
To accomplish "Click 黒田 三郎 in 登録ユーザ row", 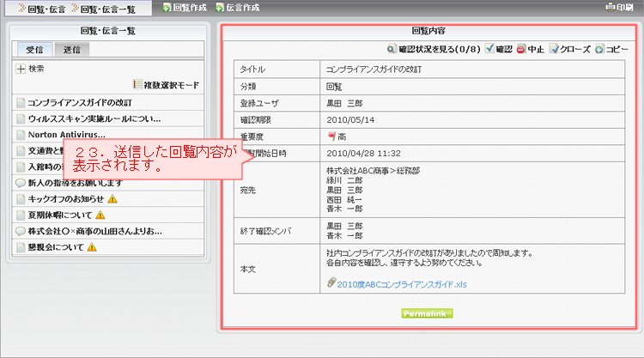I will coord(344,103).
